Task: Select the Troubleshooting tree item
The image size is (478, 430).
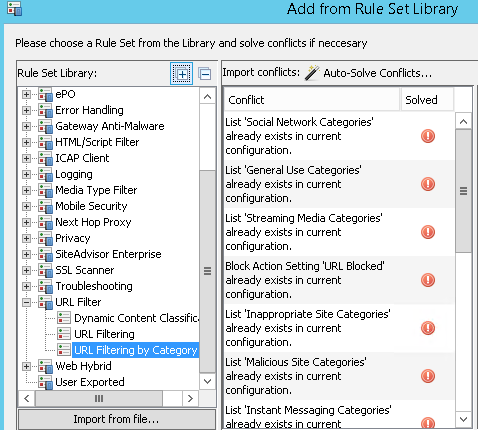Action: tap(94, 286)
